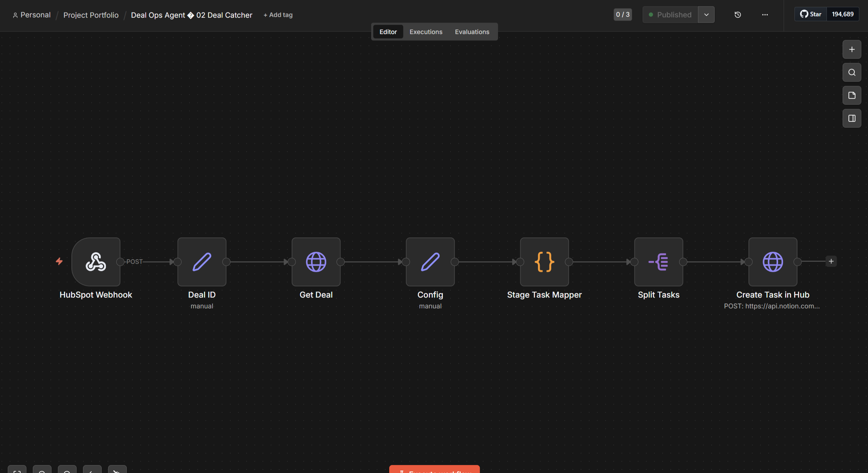Open the search nodes magnifier button
This screenshot has width=868, height=473.
tap(852, 73)
